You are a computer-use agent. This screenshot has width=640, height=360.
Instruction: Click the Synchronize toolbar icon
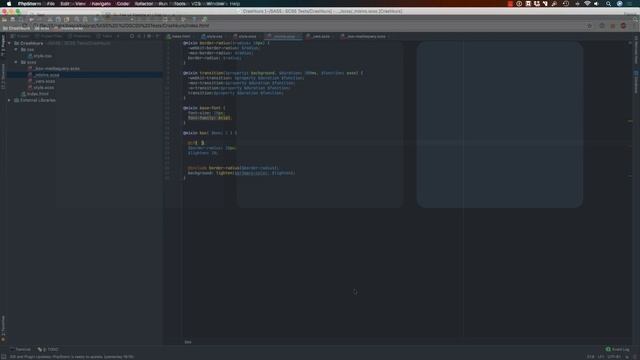pyautogui.click(x=20, y=19)
